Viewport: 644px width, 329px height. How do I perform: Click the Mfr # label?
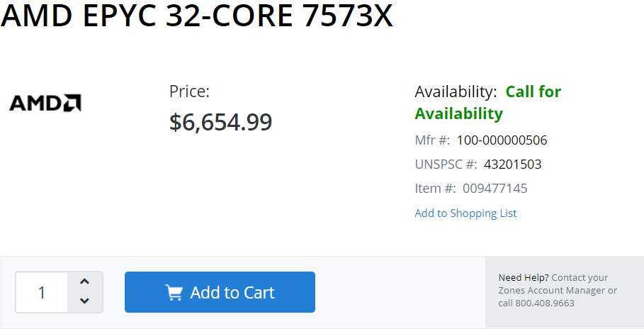432,140
